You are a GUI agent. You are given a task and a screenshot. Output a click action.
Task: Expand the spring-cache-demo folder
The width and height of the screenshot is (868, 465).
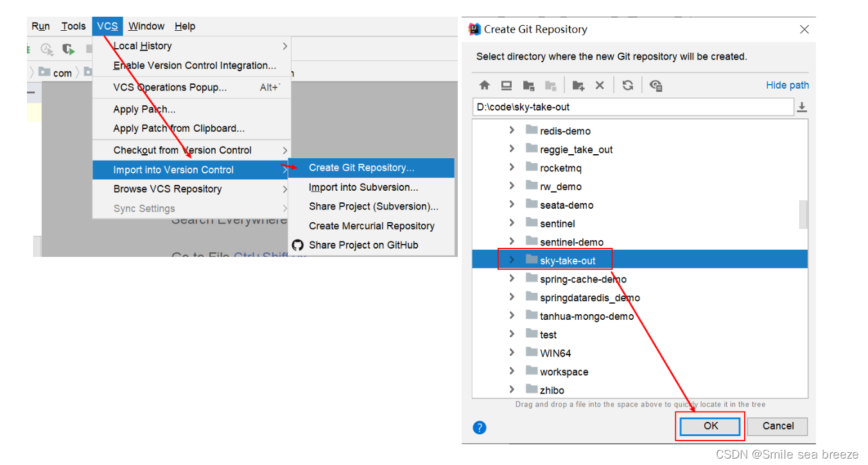coord(512,279)
